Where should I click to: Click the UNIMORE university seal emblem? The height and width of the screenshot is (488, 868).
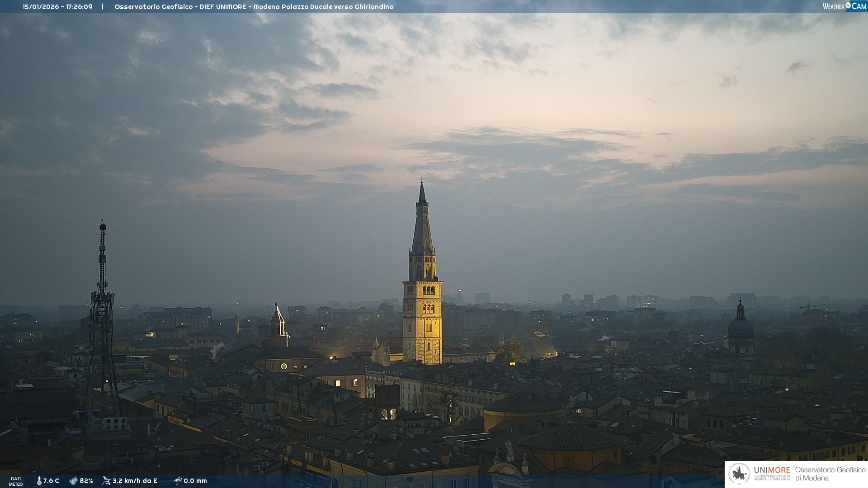pos(739,474)
